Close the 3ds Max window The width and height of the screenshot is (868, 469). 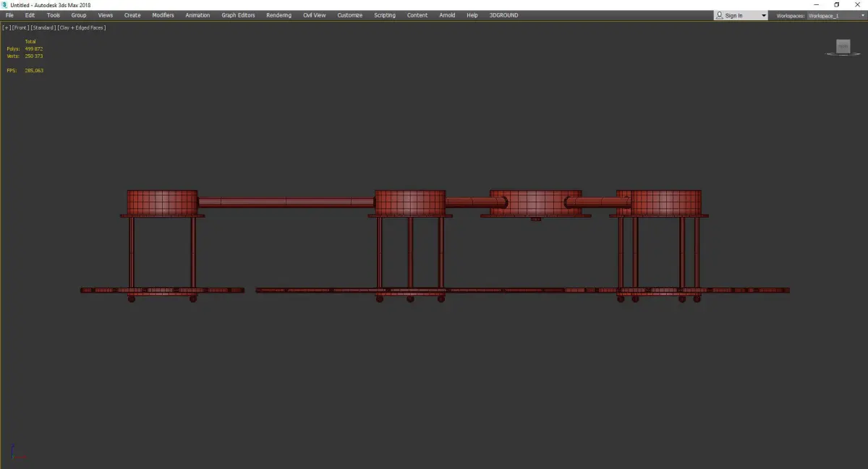857,4
